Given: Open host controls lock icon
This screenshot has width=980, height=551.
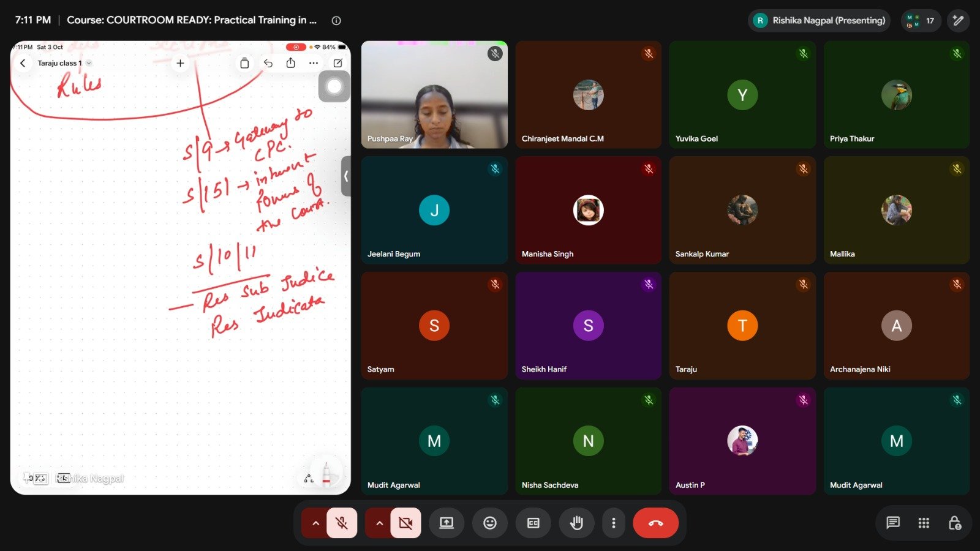Looking at the screenshot, I should click(954, 523).
